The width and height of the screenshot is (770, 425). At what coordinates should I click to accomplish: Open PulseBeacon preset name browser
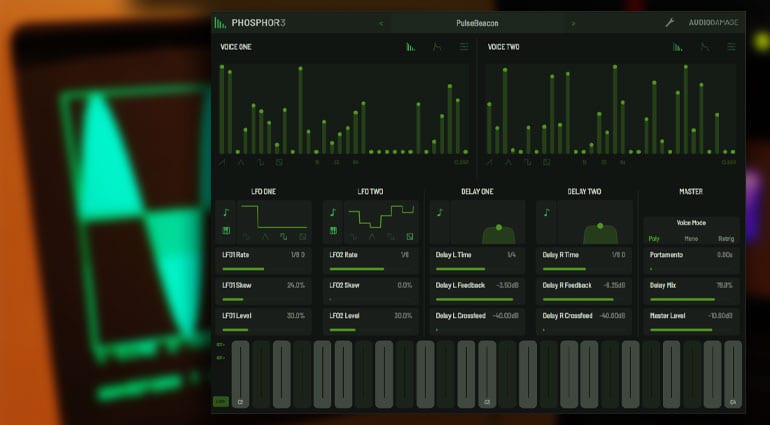click(x=477, y=23)
